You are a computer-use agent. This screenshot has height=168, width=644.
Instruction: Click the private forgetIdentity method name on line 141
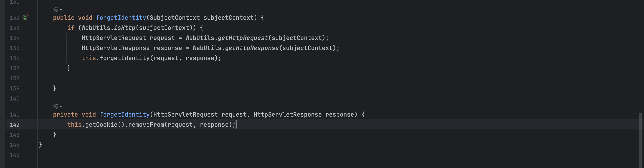[x=124, y=115]
